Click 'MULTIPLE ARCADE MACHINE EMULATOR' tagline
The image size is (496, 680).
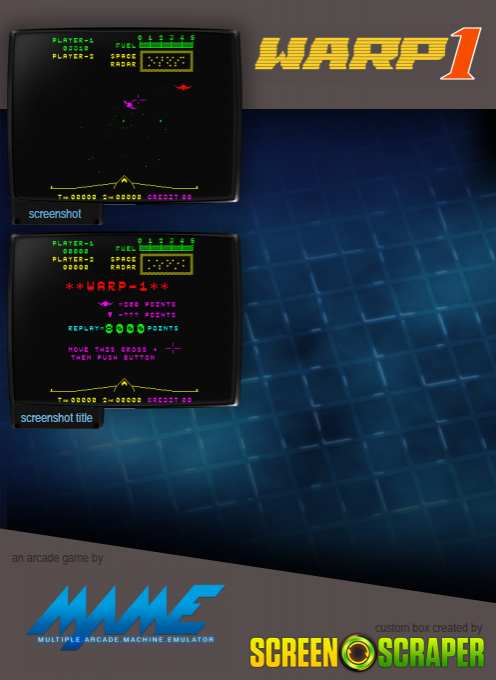click(126, 640)
